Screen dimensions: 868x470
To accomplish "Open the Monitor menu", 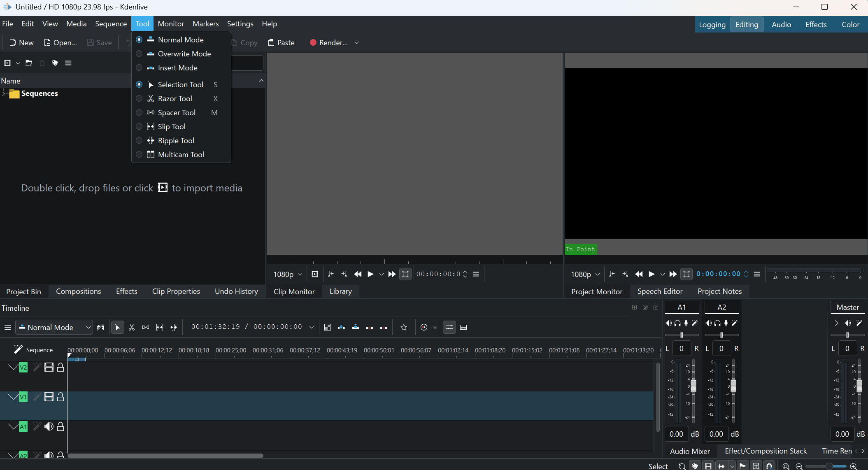I will [x=171, y=24].
